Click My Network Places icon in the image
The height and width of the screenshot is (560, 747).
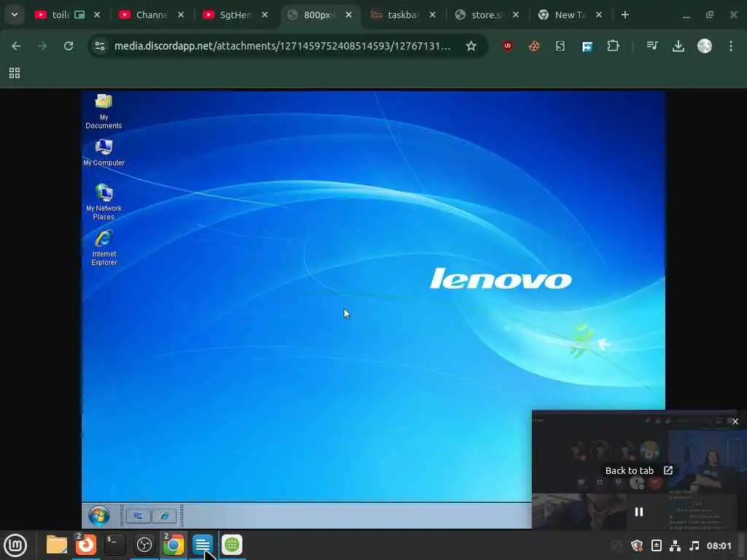pyautogui.click(x=104, y=202)
